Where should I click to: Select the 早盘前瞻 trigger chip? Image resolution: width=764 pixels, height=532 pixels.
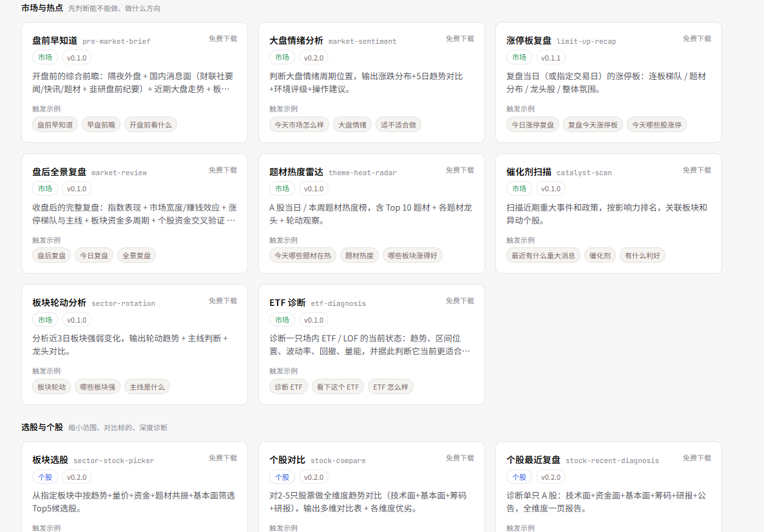(101, 125)
